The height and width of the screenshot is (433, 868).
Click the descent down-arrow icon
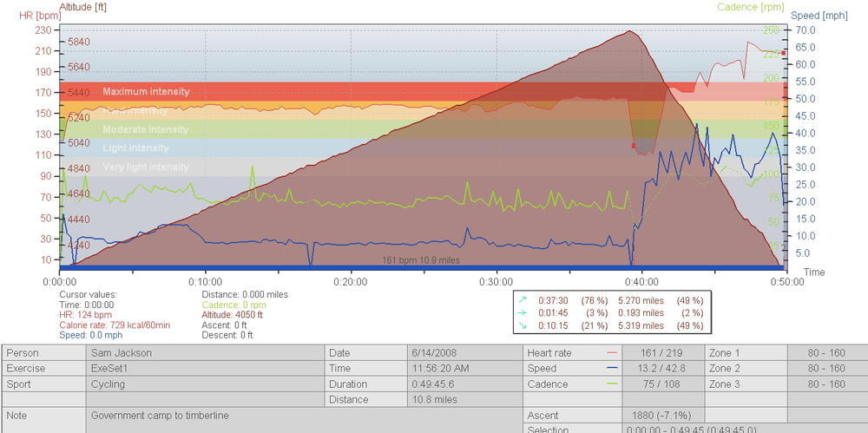523,325
